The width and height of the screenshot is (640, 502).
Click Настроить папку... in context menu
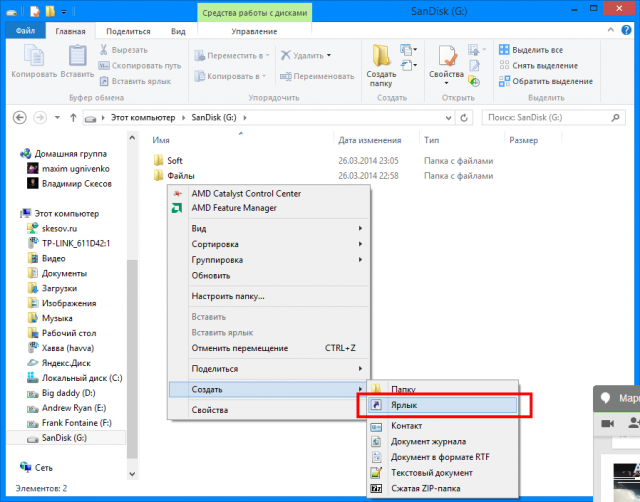coord(269,296)
